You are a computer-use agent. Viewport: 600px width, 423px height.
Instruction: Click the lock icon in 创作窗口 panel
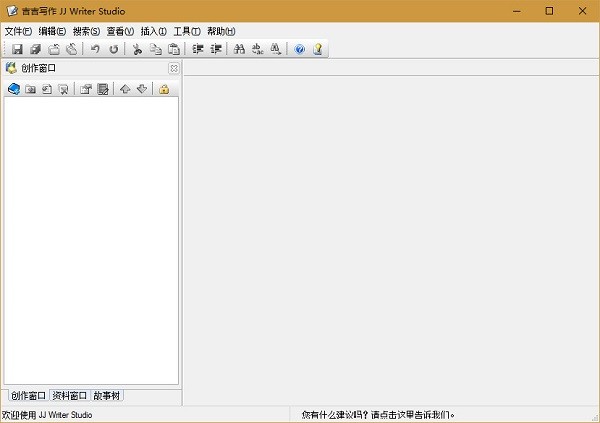click(164, 89)
